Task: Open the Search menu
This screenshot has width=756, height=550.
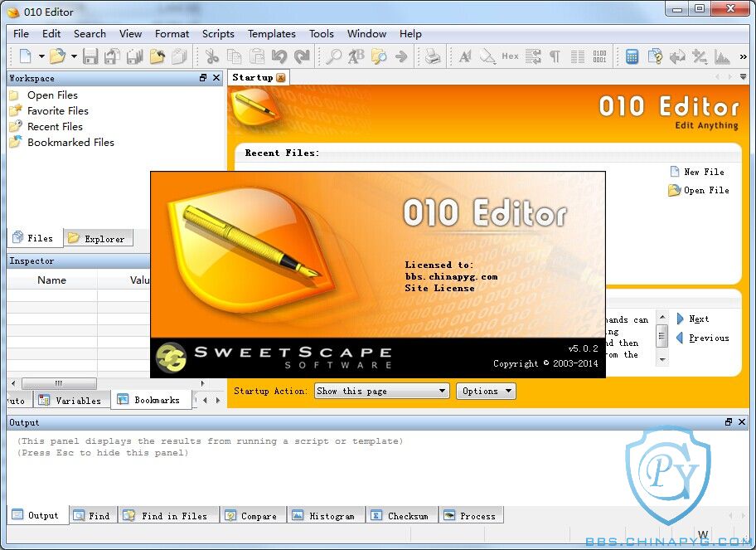Action: (x=90, y=34)
